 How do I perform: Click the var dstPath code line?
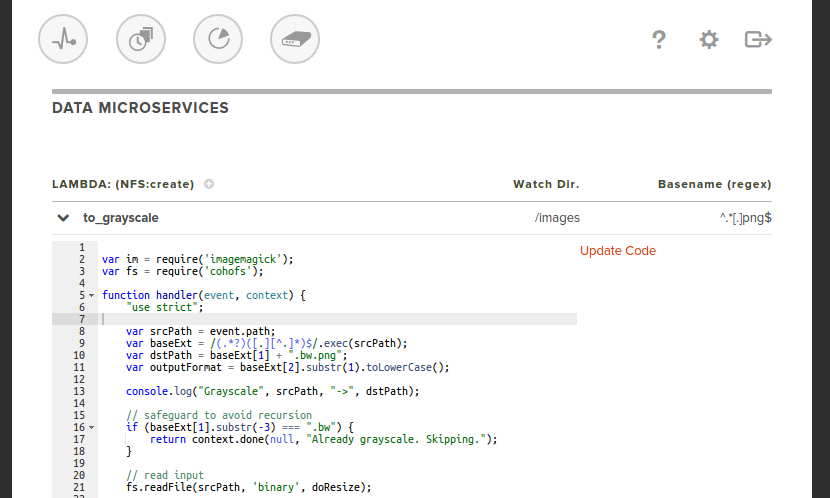pyautogui.click(x=237, y=355)
